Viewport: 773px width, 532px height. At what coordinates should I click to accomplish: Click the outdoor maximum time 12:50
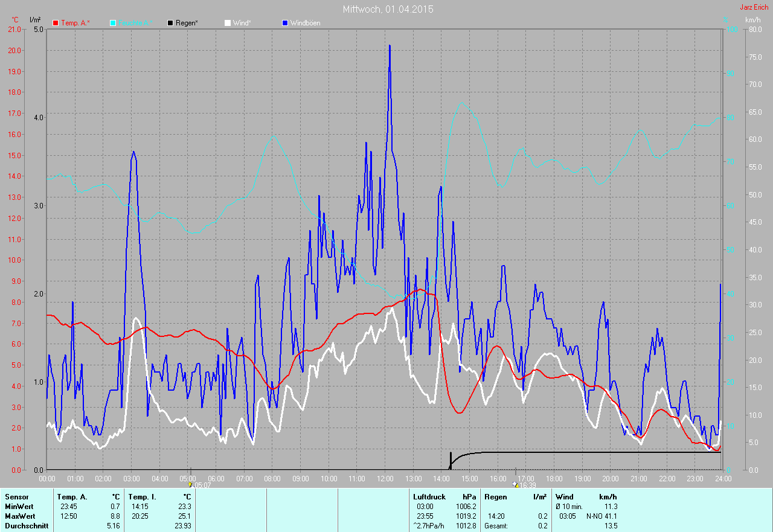69,516
